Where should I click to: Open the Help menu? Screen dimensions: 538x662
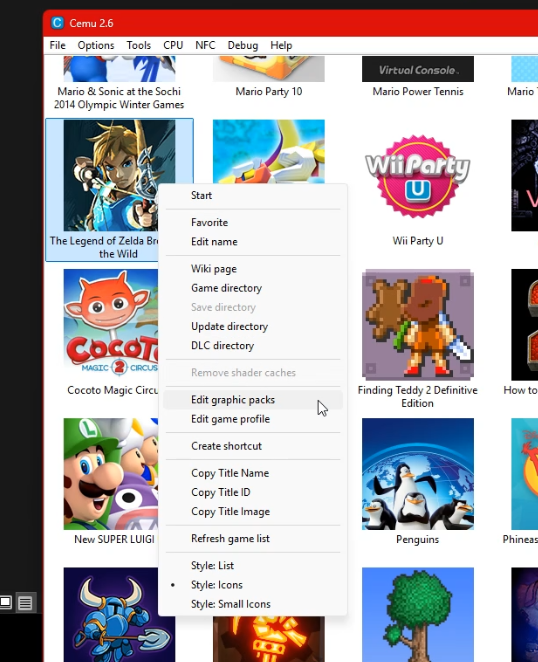(281, 45)
